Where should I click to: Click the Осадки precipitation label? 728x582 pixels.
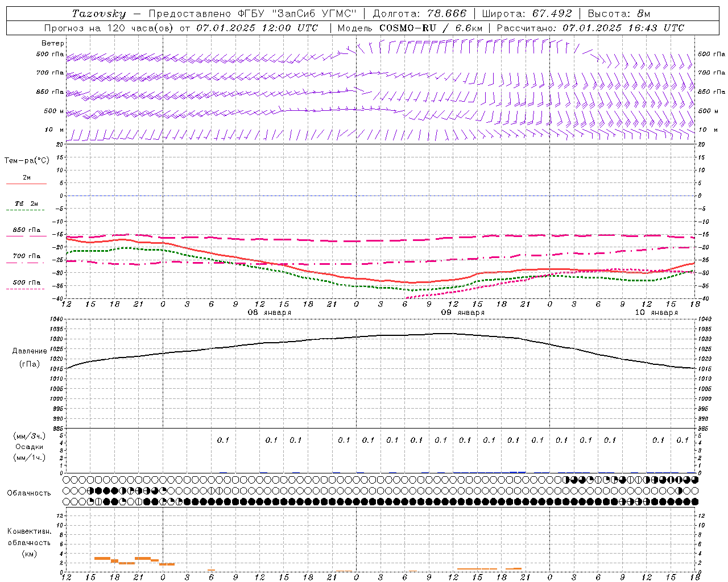click(x=30, y=447)
